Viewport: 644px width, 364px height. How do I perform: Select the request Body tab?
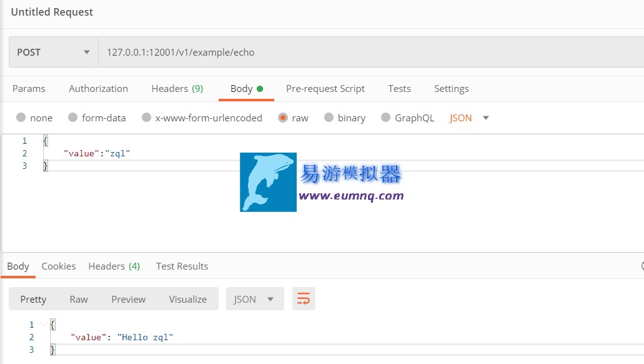point(246,89)
